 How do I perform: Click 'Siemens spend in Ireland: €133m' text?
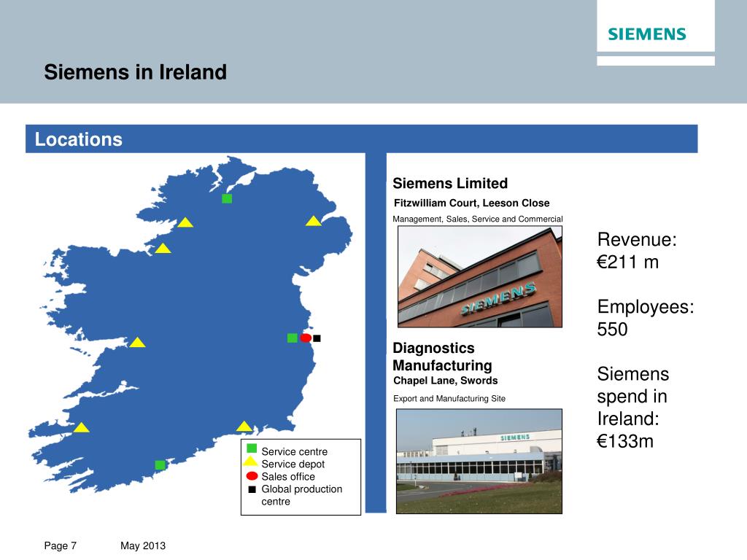pos(632,408)
